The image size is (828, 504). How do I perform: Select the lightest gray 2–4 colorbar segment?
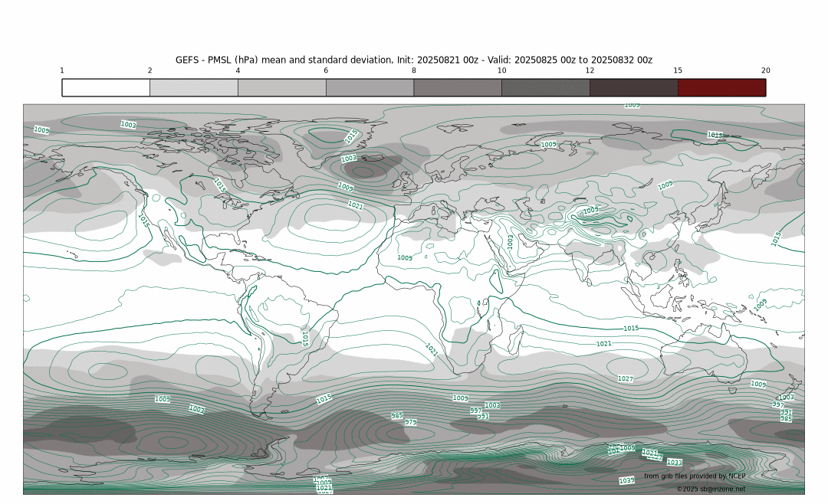click(194, 87)
